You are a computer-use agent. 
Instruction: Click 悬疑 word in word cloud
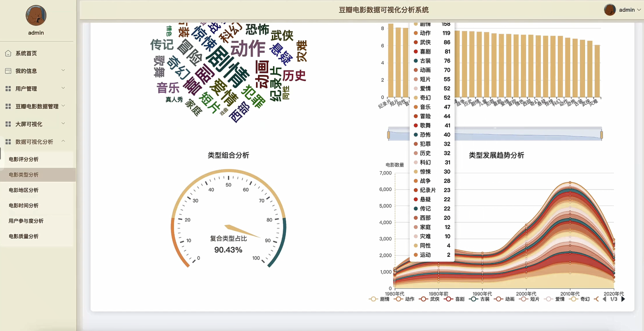(x=281, y=55)
